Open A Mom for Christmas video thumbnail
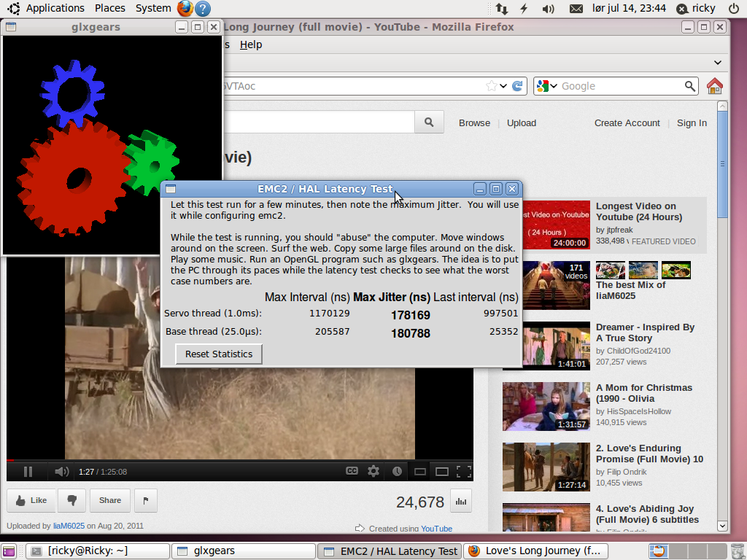This screenshot has height=560, width=747. 546,407
